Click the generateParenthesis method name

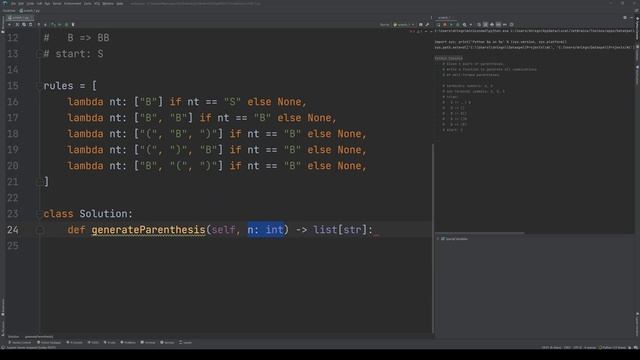pos(148,230)
